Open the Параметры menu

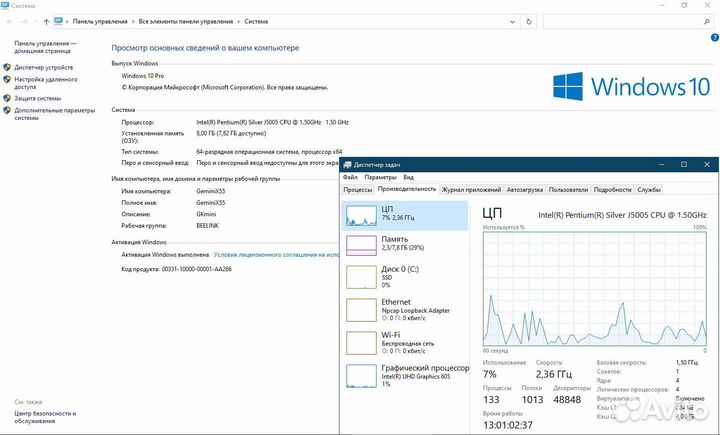point(380,177)
